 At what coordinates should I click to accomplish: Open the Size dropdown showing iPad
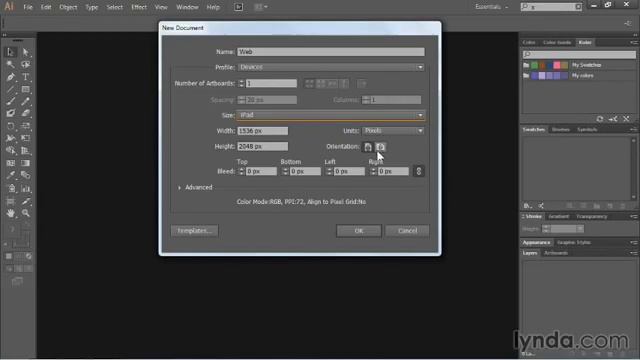331,116
